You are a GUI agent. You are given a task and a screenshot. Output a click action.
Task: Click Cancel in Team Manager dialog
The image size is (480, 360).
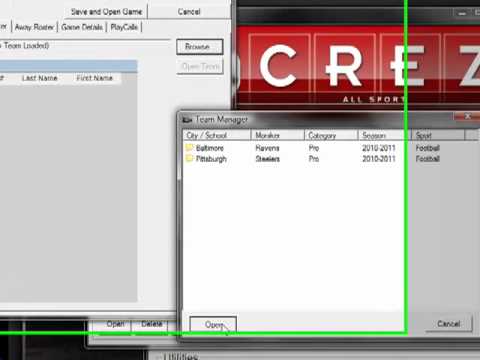(x=449, y=323)
